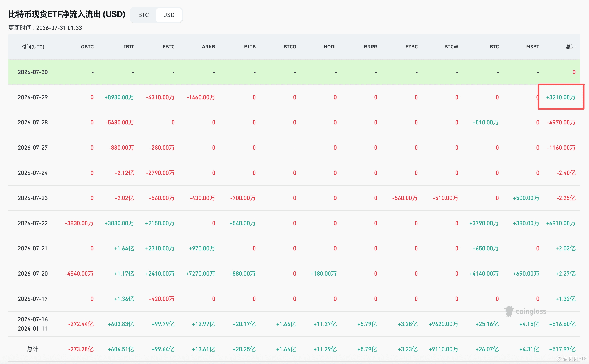This screenshot has height=364, width=589.
Task: Click the HODL +180.00万 cell
Action: pos(324,274)
